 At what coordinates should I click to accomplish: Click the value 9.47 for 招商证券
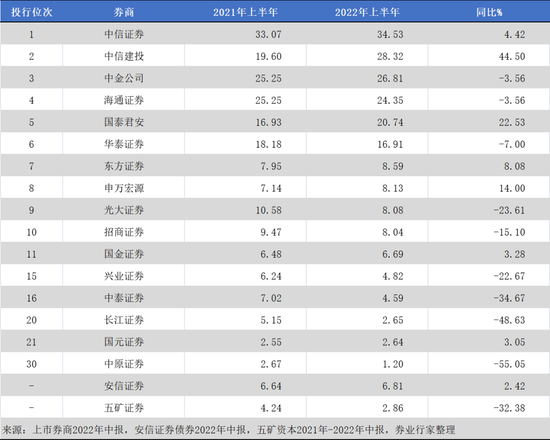click(271, 232)
